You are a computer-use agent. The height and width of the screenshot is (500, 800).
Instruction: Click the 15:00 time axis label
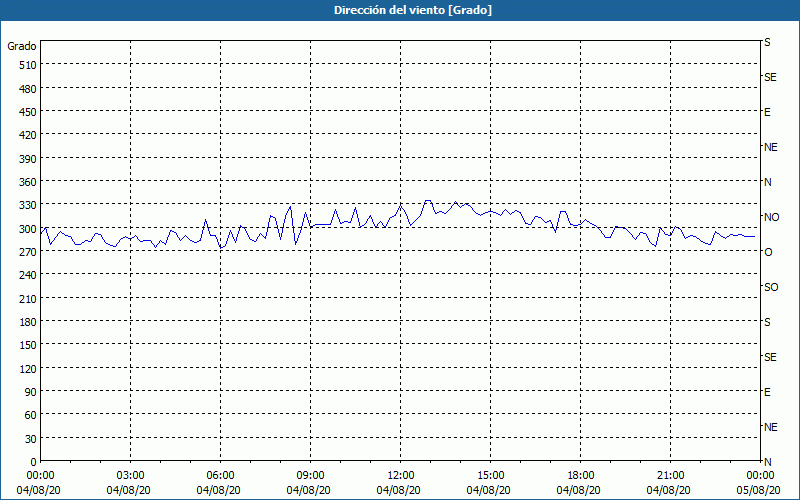490,476
